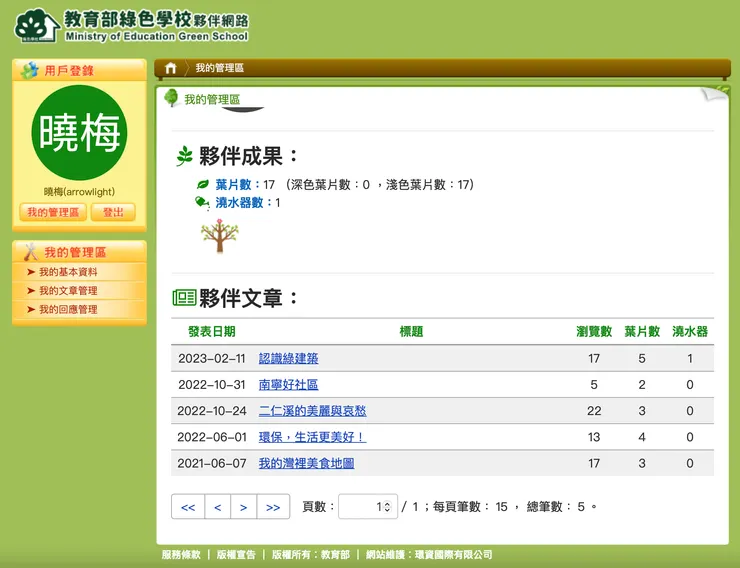Open 我的文章管理 in sidebar menu
The image size is (740, 568).
pos(68,291)
